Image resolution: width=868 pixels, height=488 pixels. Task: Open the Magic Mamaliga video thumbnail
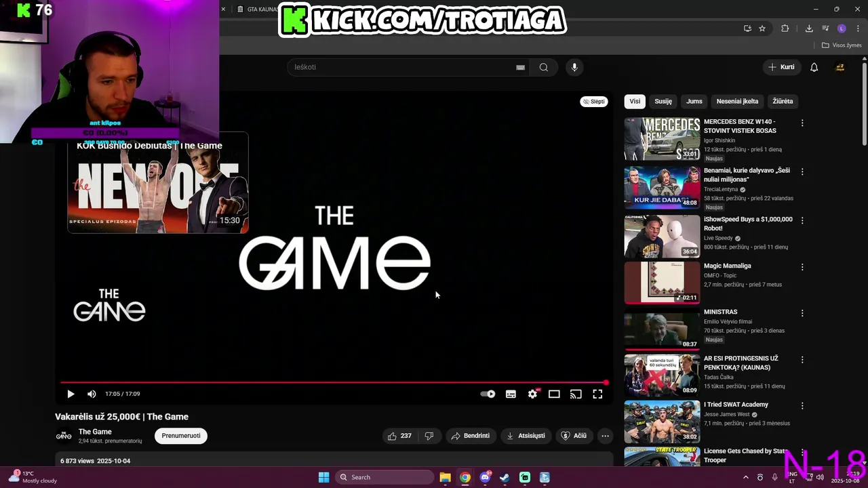662,283
